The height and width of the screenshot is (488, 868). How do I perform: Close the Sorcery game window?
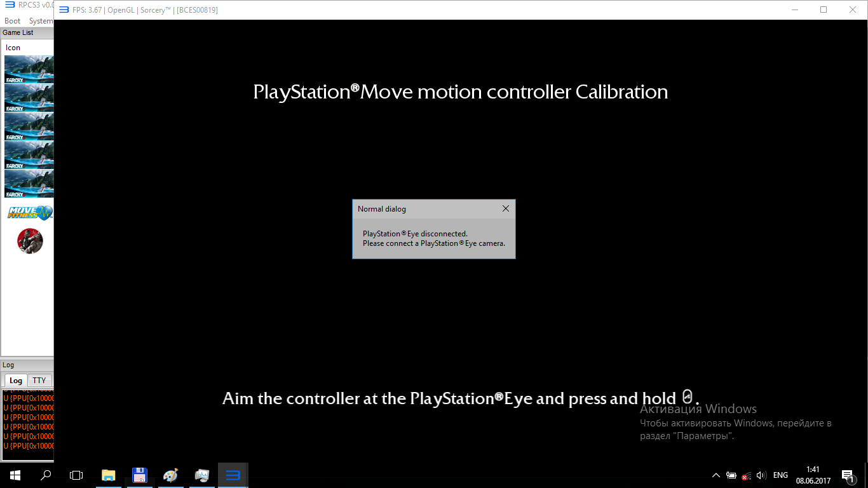pos(853,10)
